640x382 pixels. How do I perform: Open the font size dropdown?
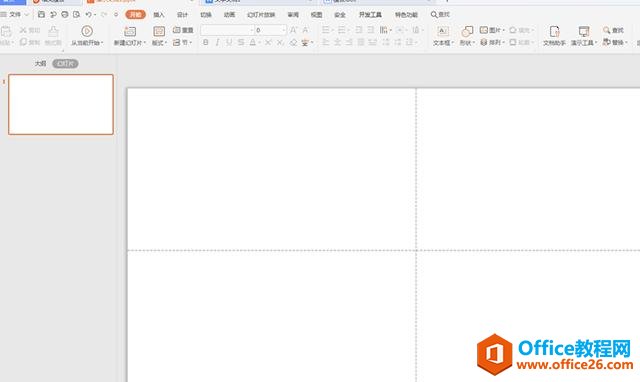click(284, 30)
